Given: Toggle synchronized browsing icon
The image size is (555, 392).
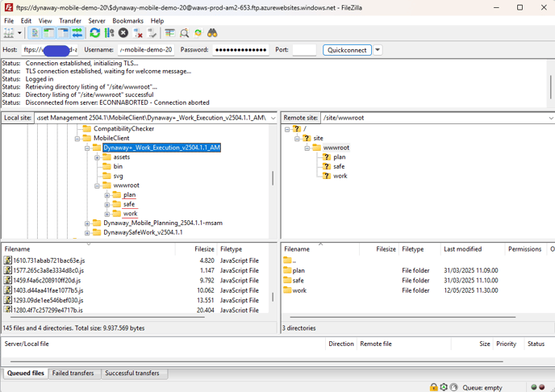Looking at the screenshot, I should pos(198,33).
